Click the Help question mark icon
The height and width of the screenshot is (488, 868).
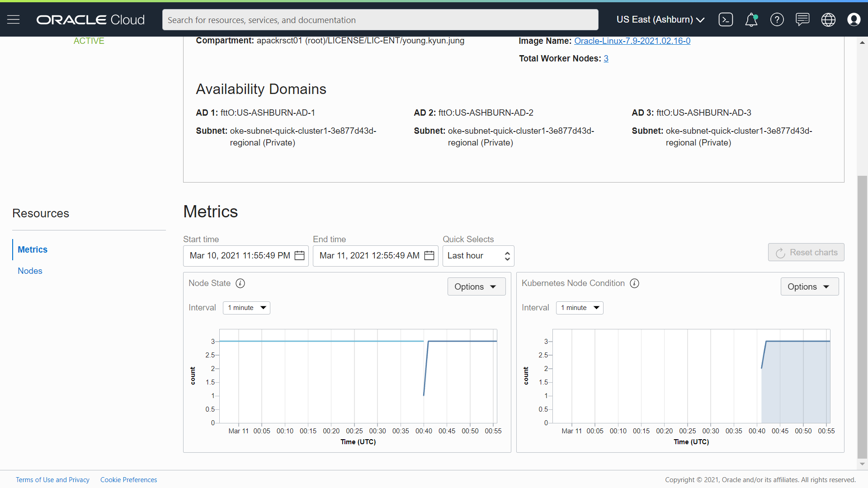click(x=777, y=19)
